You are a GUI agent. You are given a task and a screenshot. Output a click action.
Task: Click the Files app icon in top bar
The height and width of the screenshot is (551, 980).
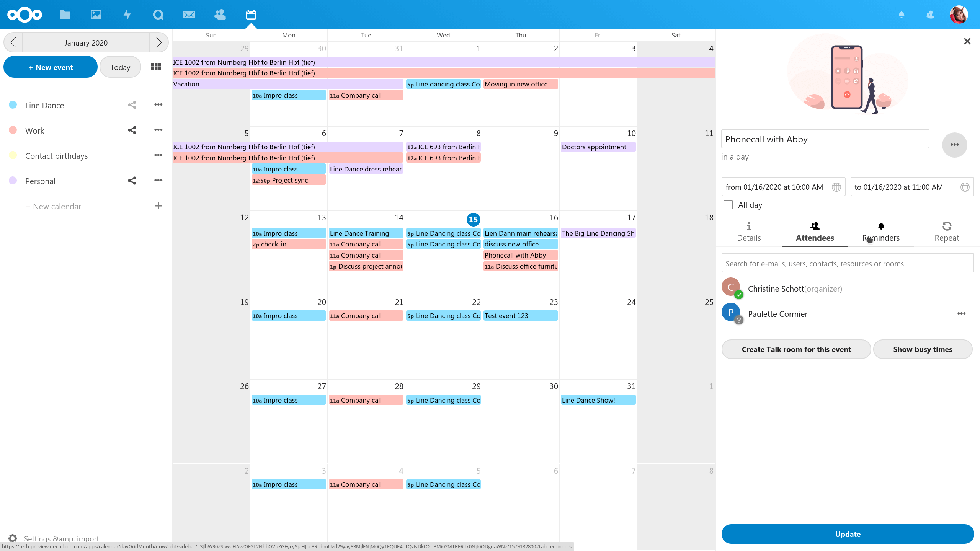coord(65,13)
